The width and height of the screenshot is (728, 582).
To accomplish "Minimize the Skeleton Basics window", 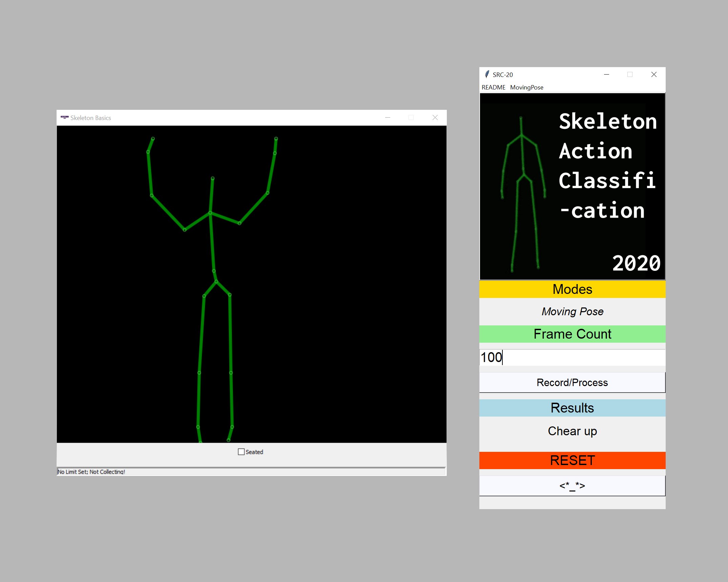I will (x=388, y=118).
